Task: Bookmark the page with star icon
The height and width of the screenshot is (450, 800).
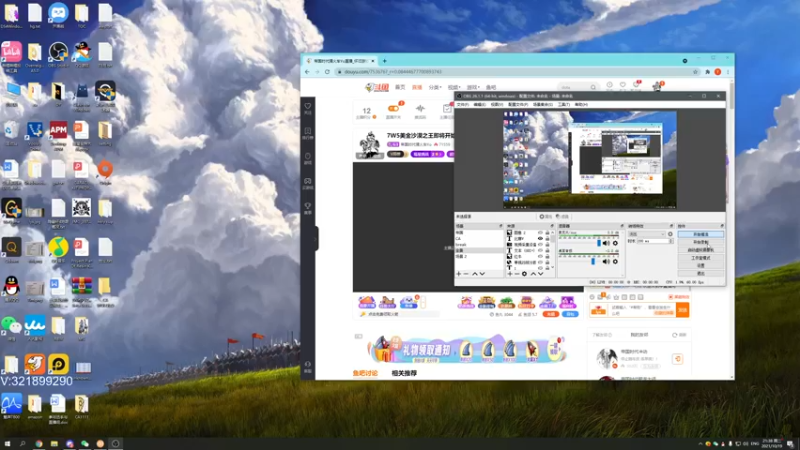Action: click(695, 72)
